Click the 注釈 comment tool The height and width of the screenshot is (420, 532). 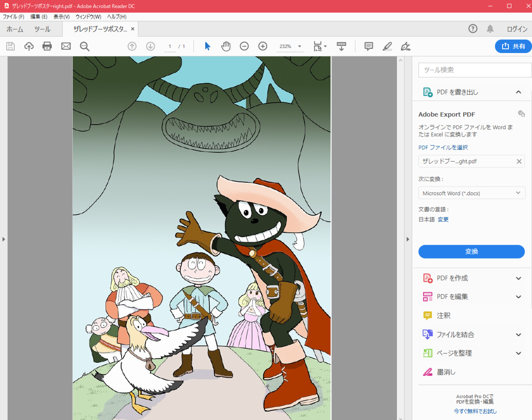point(443,316)
